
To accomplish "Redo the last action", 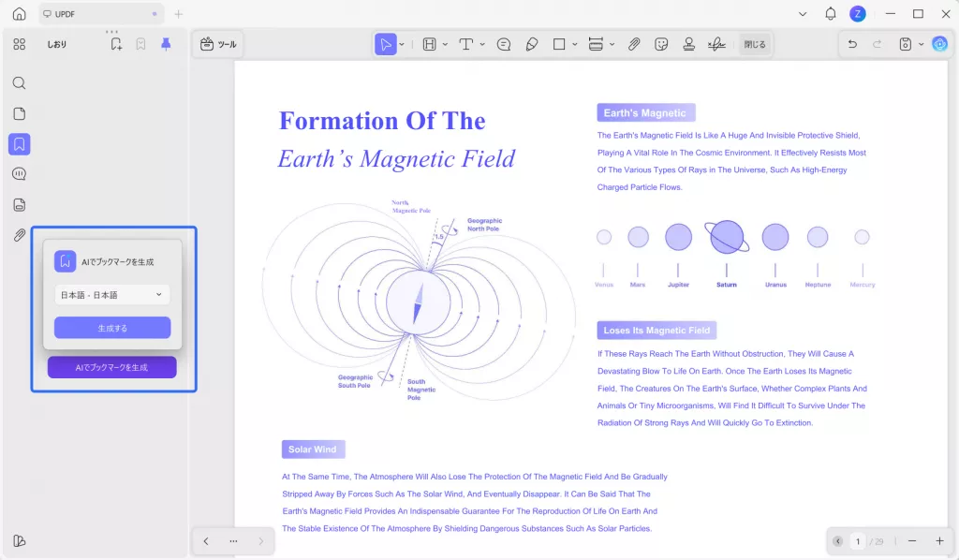I will point(877,44).
